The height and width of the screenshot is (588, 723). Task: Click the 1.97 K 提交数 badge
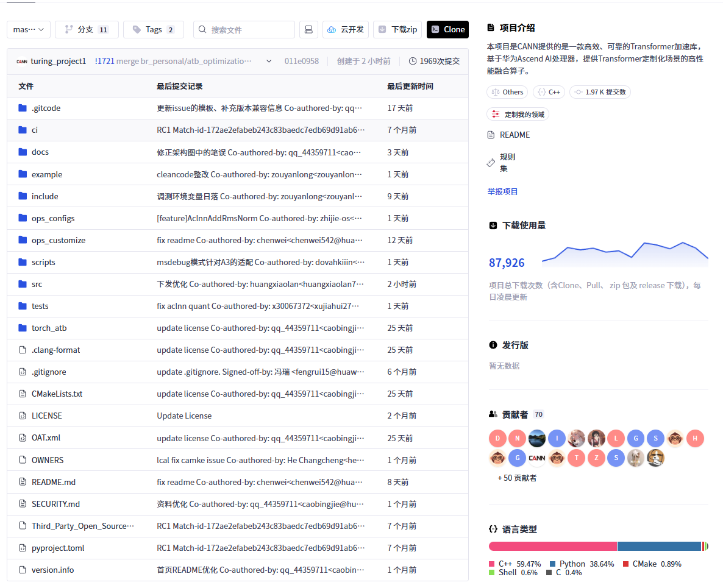[600, 92]
